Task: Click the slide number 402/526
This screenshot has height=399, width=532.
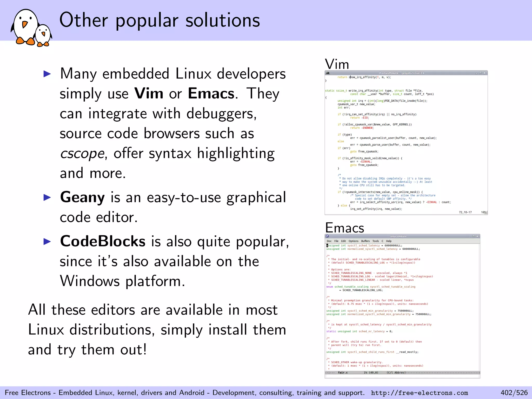Action: 514,393
